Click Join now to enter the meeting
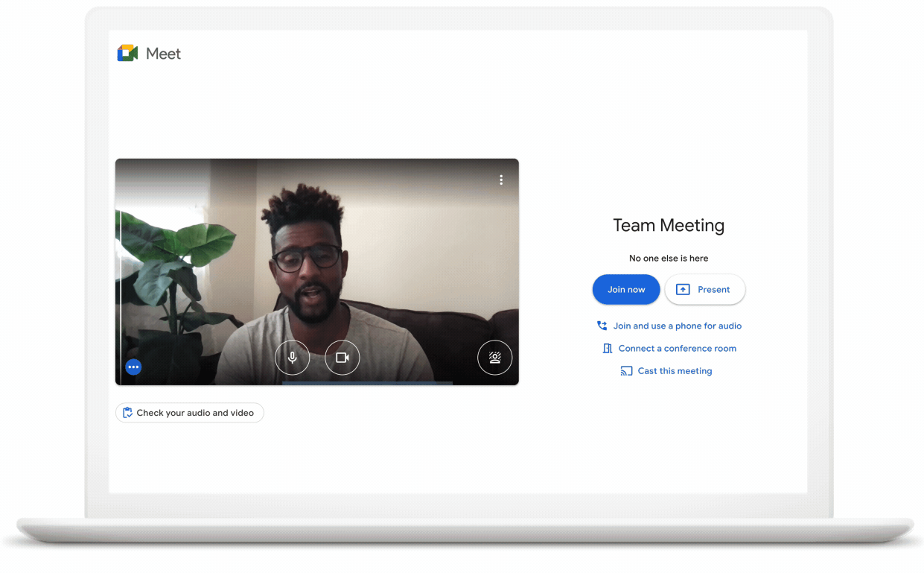Screen dimensions: 924x573 (626, 289)
